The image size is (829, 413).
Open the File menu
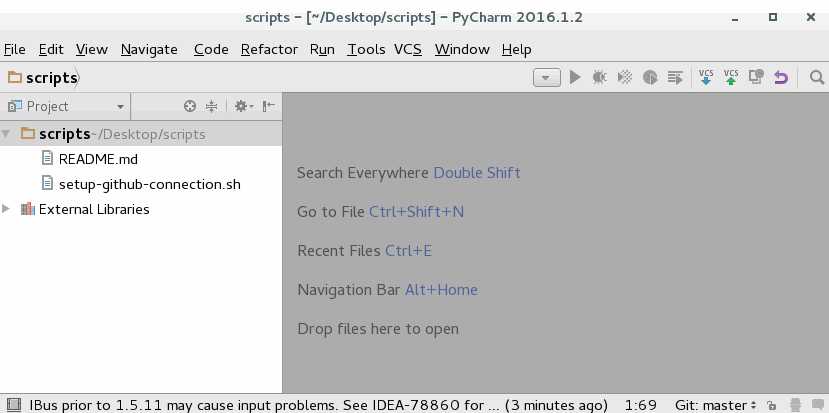click(x=14, y=49)
